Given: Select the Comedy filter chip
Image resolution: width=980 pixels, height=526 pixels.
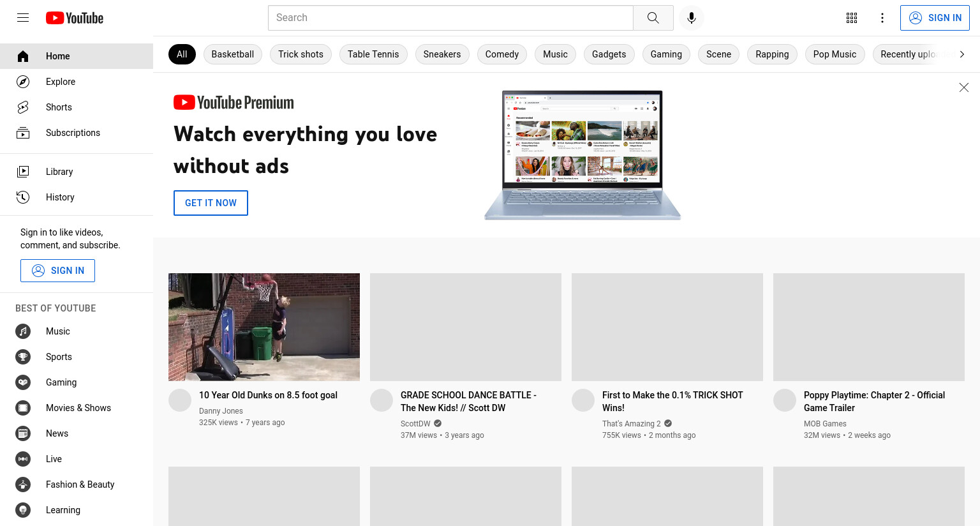Looking at the screenshot, I should coord(502,54).
